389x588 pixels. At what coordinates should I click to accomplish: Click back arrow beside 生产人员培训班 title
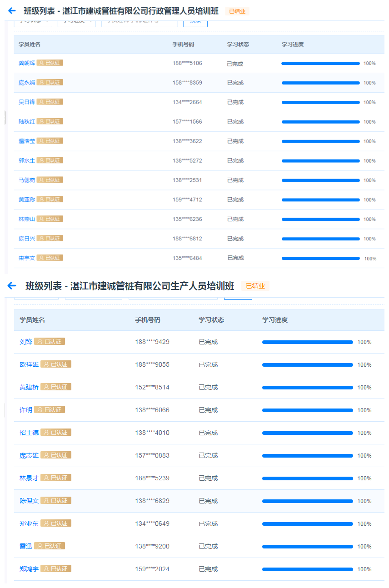[x=12, y=286]
